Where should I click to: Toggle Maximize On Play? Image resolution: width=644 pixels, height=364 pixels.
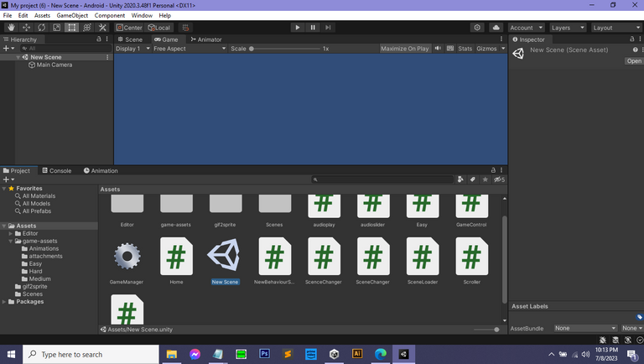pos(404,49)
